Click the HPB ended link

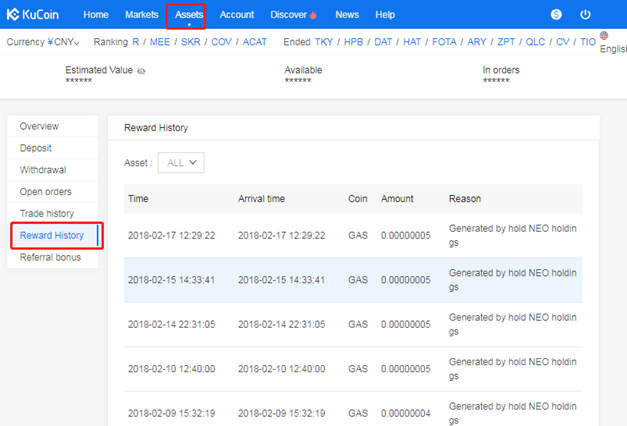(353, 42)
